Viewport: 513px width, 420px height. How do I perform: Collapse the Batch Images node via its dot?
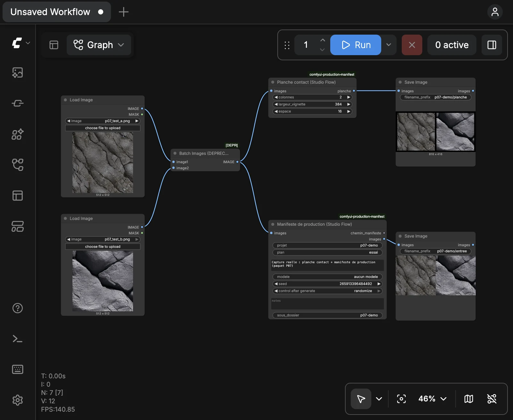(175, 153)
